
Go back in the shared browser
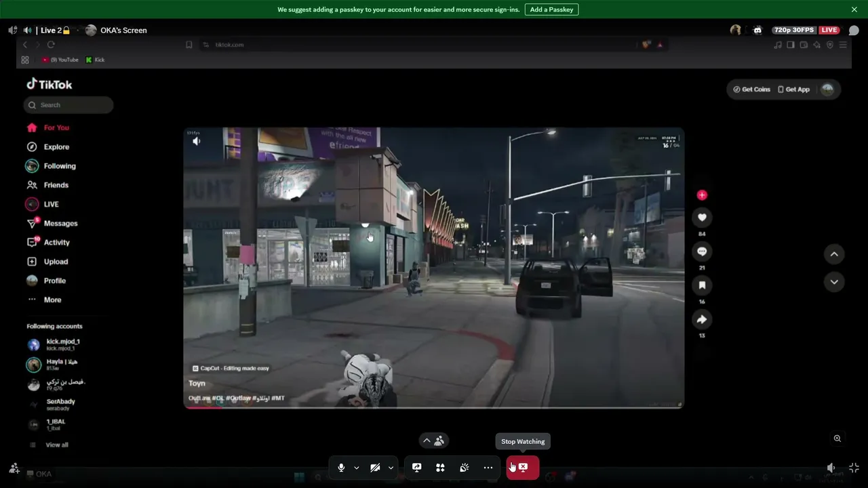click(25, 45)
